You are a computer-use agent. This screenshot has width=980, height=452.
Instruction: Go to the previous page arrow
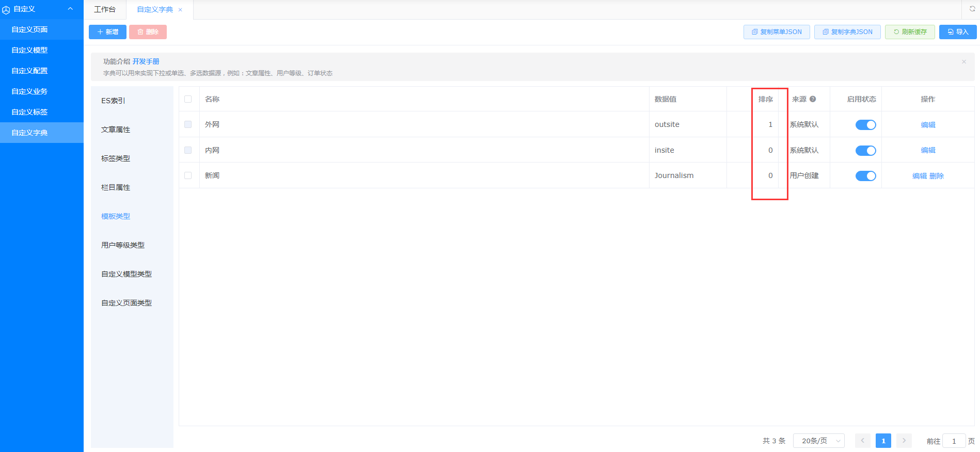pos(862,441)
